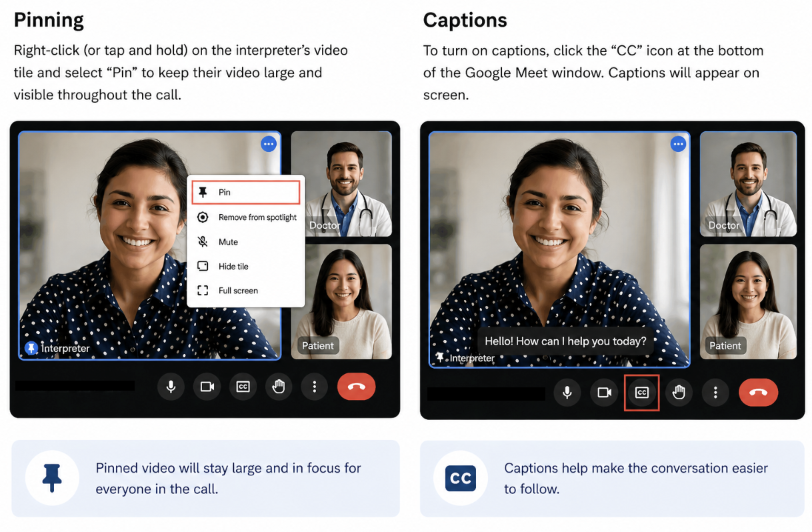Select the Patient video tile under Captions
The image size is (812, 532).
click(x=748, y=301)
